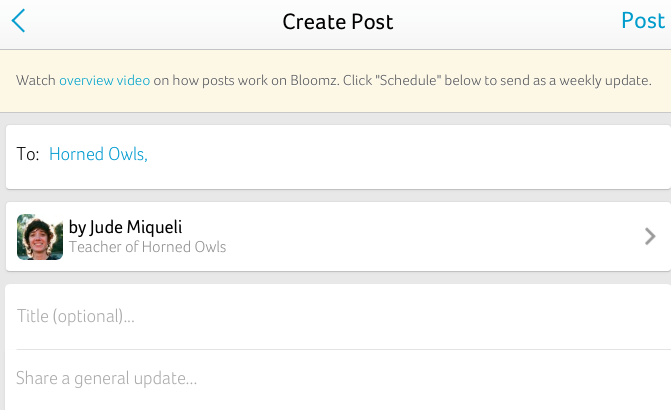Tap the blank middle of the author card
Screen dimensions: 671x410
coord(428,237)
